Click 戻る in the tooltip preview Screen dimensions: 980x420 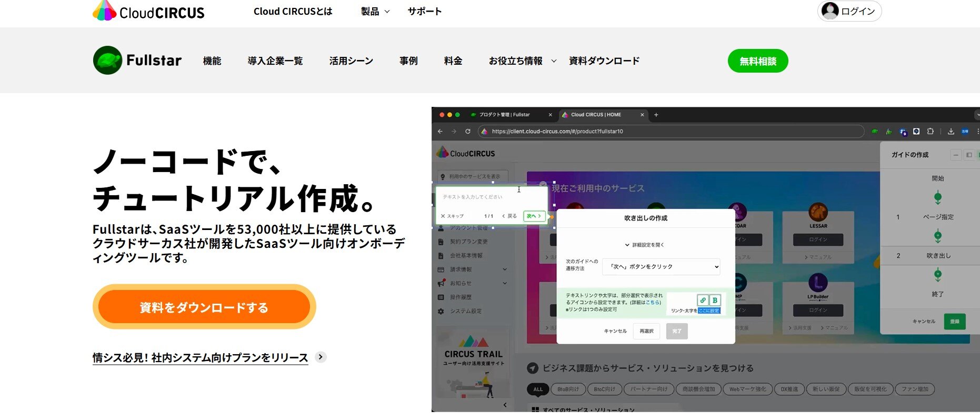(509, 216)
